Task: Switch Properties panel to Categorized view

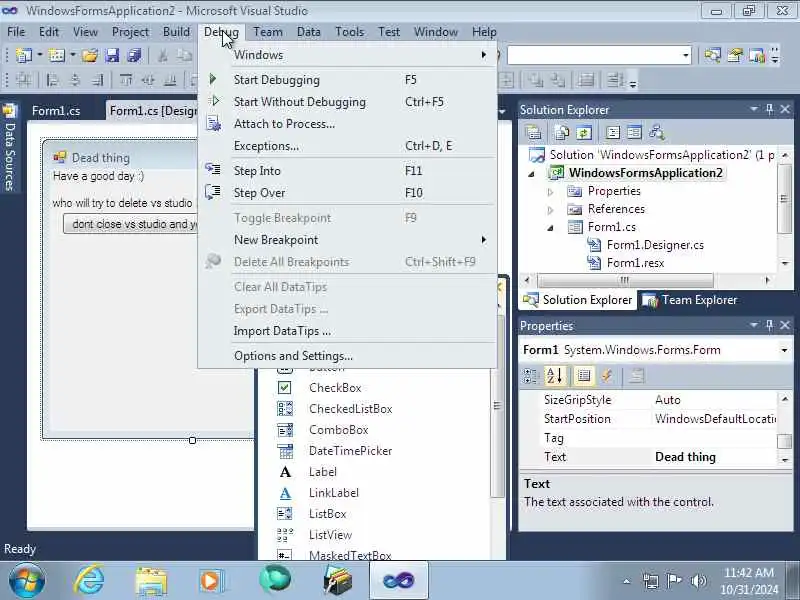Action: (531, 376)
